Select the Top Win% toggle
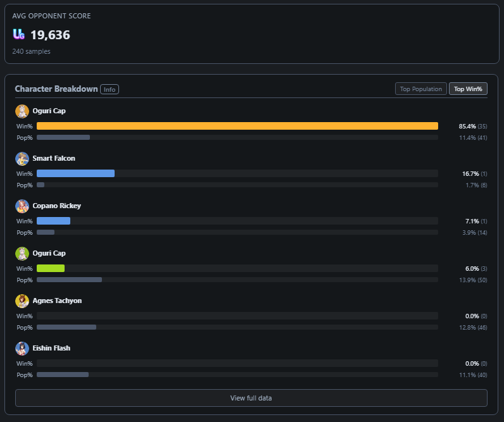This screenshot has width=504, height=422. [x=468, y=89]
